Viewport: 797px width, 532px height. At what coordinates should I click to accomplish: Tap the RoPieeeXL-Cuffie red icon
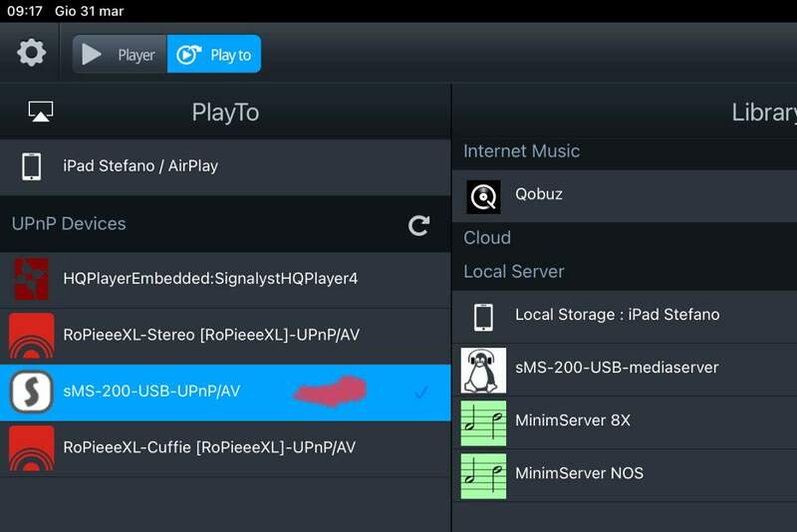point(31,448)
